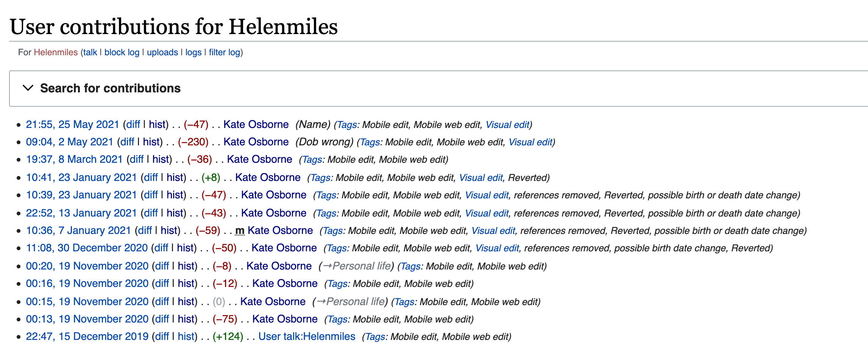868x349 pixels.
Task: Click the Personal life section arrow at 00:15
Action: (320, 302)
